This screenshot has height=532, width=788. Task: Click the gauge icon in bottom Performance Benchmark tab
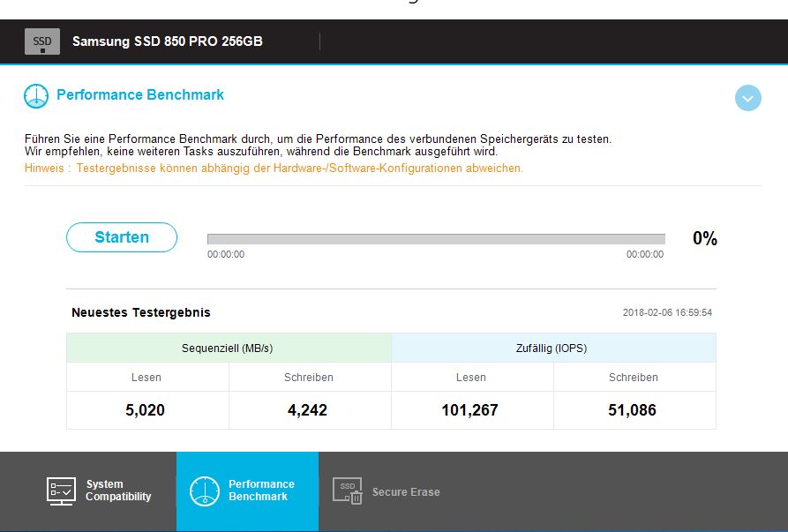205,491
